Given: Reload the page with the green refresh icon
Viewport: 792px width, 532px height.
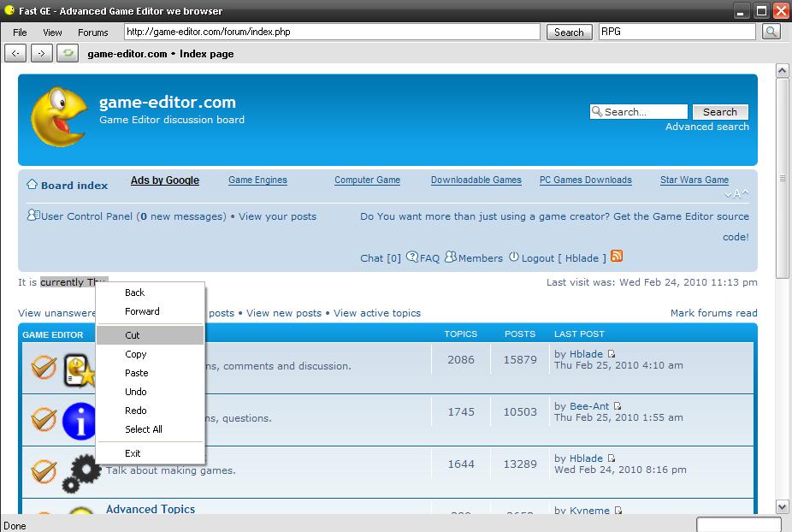Looking at the screenshot, I should [x=68, y=53].
